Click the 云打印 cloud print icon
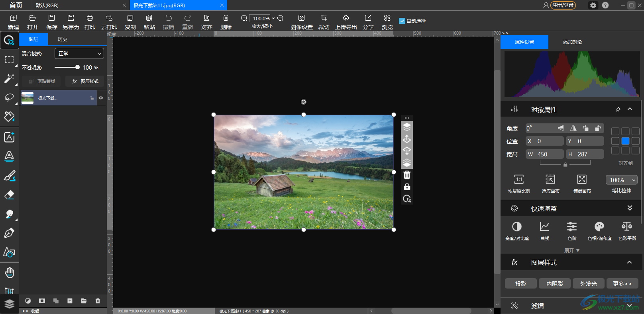This screenshot has height=314, width=644. pos(109,18)
